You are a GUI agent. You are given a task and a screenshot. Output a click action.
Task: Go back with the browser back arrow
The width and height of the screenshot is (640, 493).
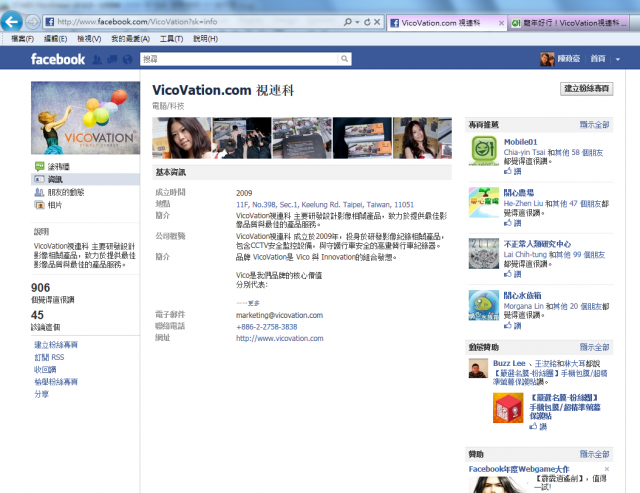12,22
